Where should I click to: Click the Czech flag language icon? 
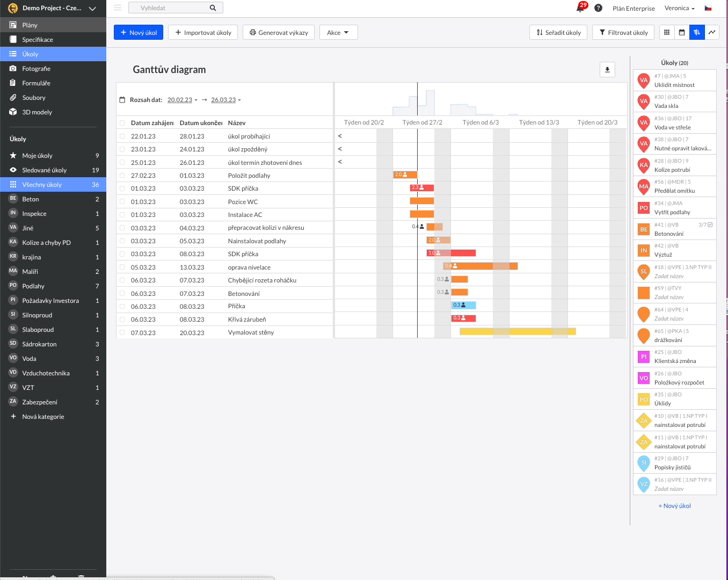(708, 8)
